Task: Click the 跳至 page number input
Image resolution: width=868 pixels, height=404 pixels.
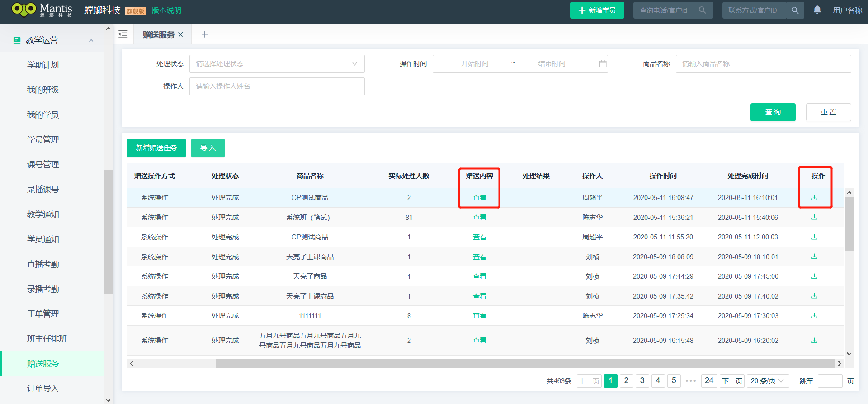Action: (x=830, y=381)
